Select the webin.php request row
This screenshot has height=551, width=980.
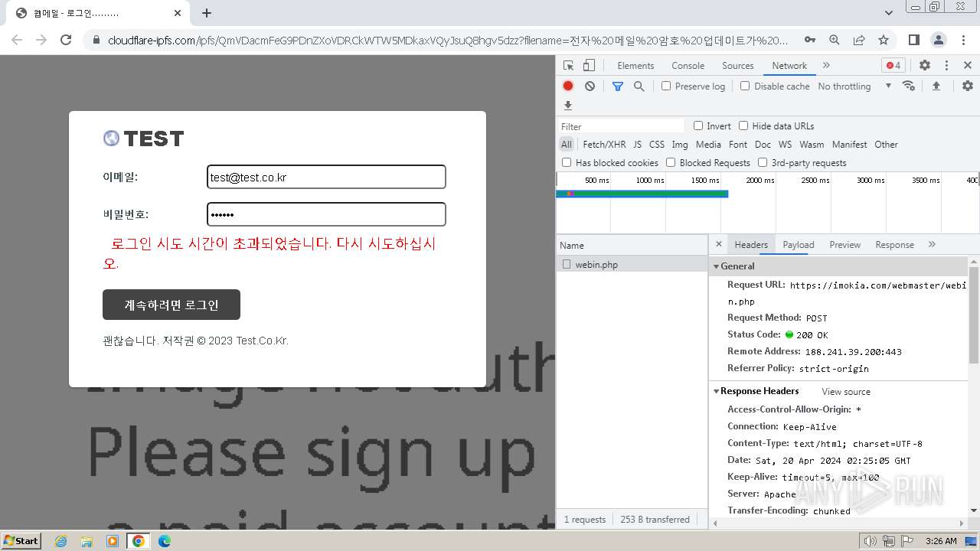click(x=632, y=265)
